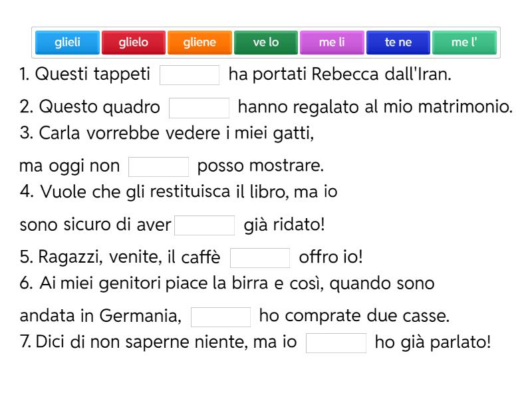Click the text 'hanno regalato al mio matrimonio.'
This screenshot has width=532, height=399.
pyautogui.click(x=375, y=107)
